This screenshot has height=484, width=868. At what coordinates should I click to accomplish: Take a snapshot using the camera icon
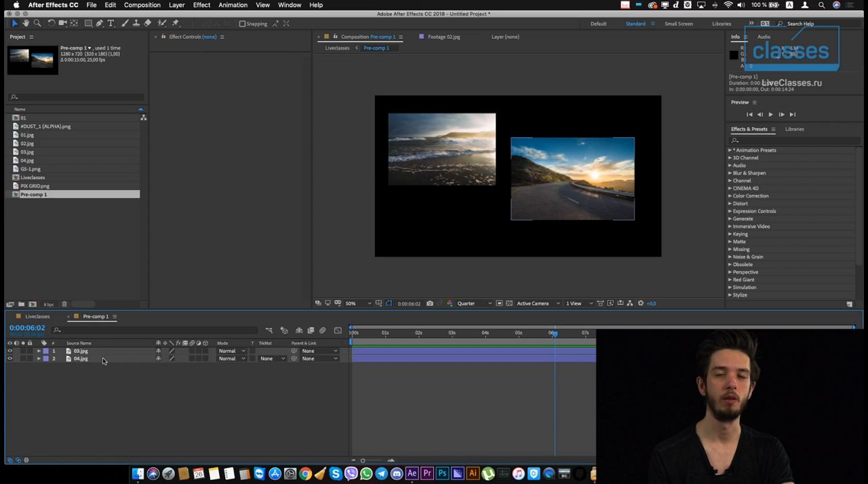click(430, 303)
